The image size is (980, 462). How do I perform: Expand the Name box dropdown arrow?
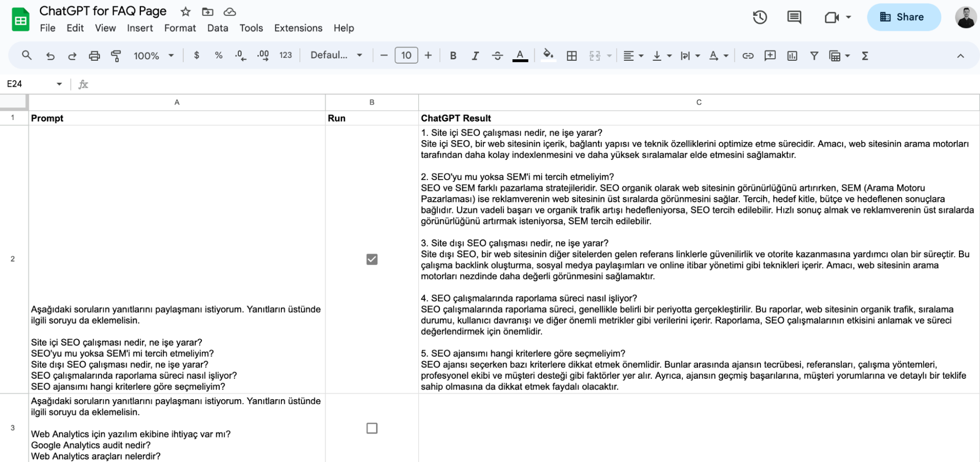[59, 84]
